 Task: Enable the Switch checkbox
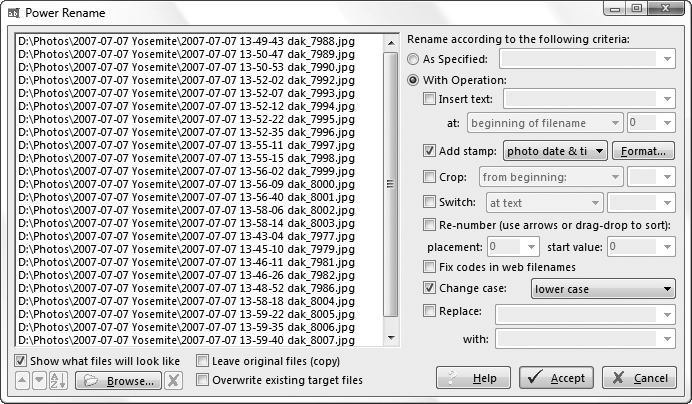429,202
